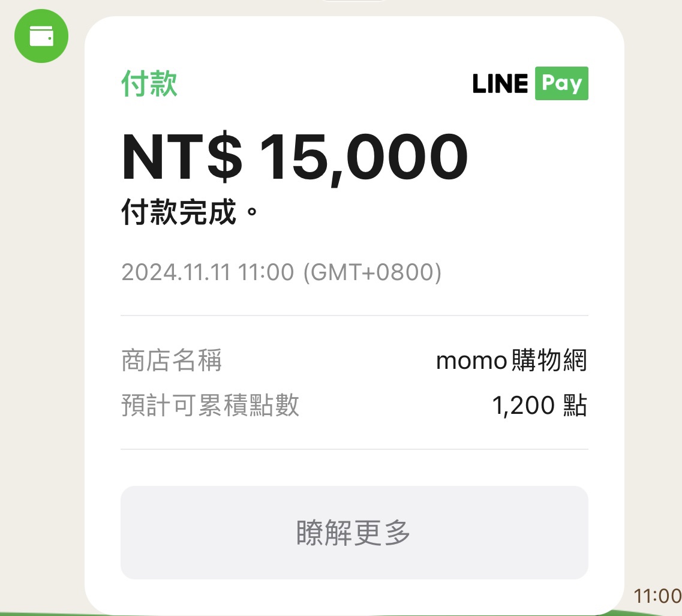Click the 2024.11.11 payment date
The height and width of the screenshot is (616, 682).
(x=176, y=273)
